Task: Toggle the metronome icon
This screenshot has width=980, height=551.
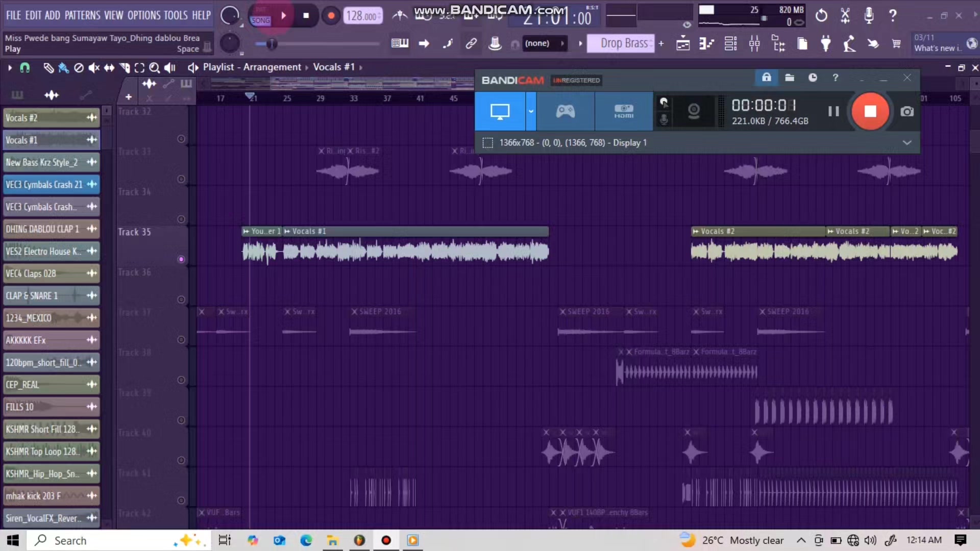Action: (400, 16)
